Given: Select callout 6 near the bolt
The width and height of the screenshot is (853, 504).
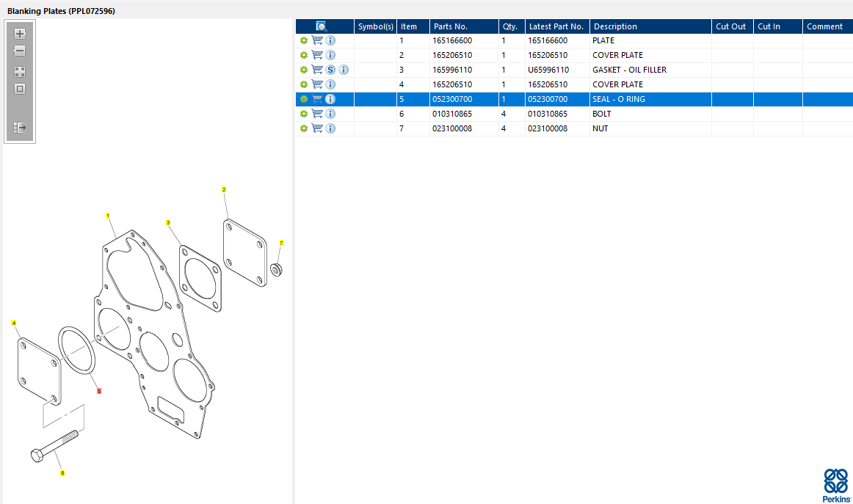Looking at the screenshot, I should click(x=62, y=473).
